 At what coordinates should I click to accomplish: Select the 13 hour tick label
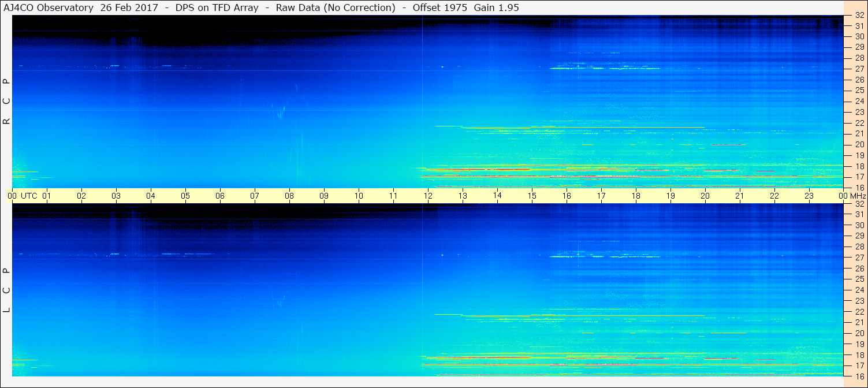tap(463, 196)
